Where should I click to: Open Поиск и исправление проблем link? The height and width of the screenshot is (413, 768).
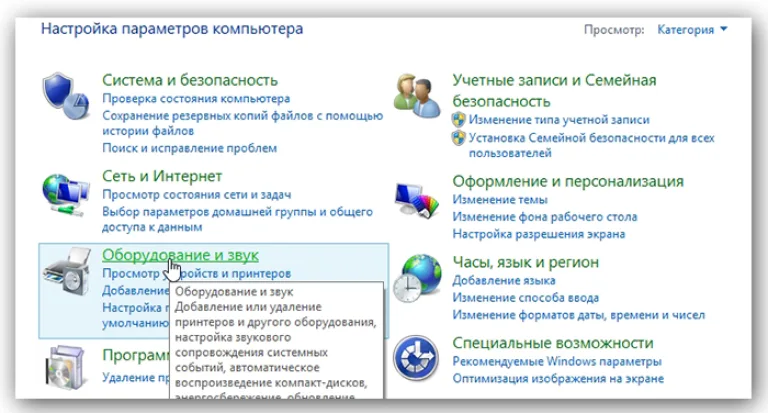[190, 148]
